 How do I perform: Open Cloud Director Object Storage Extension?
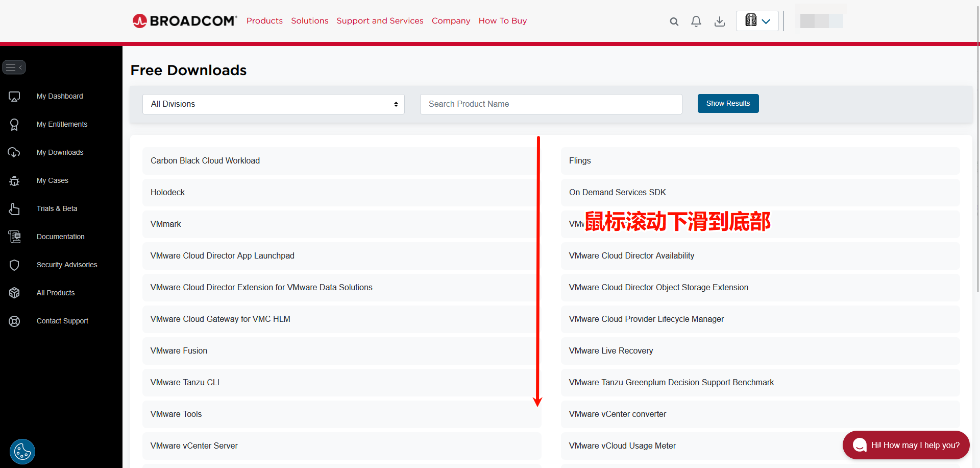click(x=760, y=288)
